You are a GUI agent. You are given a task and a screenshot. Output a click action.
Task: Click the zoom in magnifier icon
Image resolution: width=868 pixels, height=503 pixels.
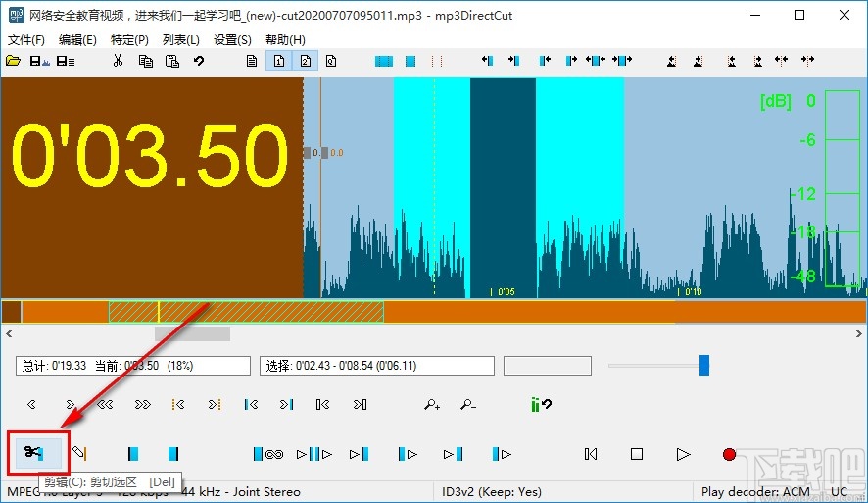(x=432, y=404)
